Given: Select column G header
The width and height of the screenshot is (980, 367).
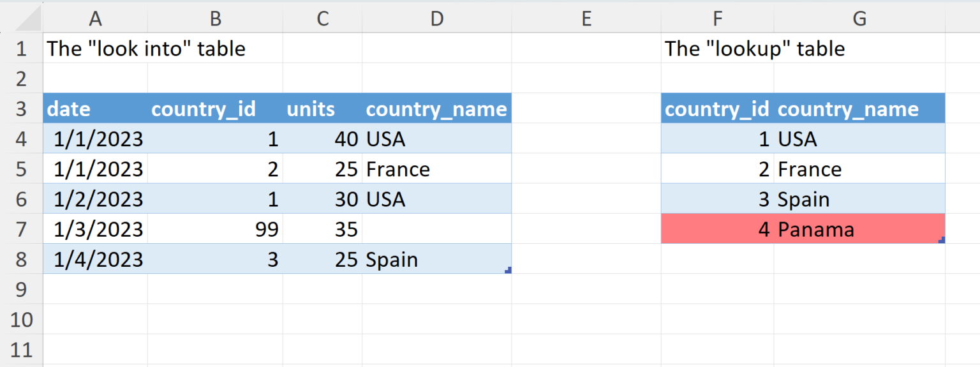Looking at the screenshot, I should (859, 19).
